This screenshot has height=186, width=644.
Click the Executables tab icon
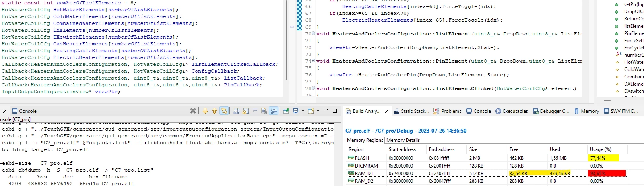[x=498, y=111]
